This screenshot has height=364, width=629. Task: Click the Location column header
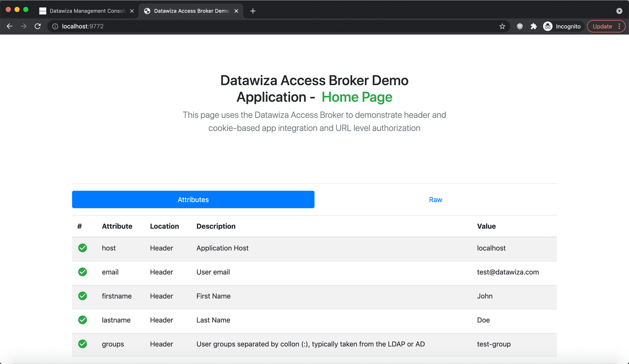pos(164,226)
